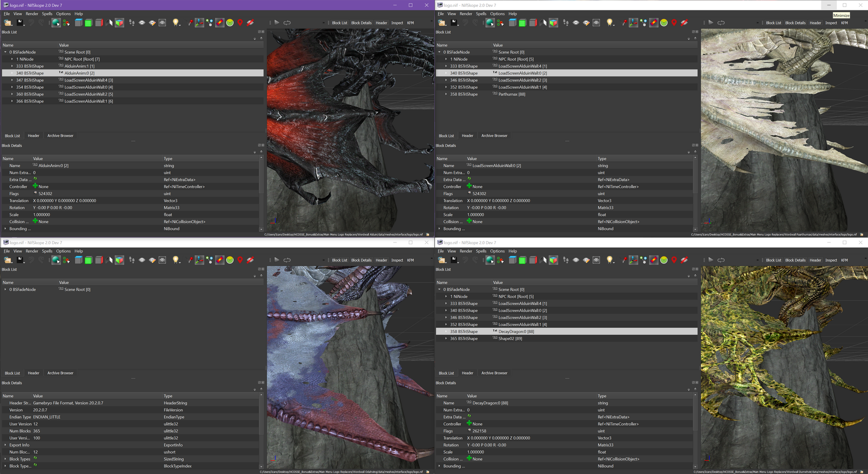Switch to Archive Browser tab under AlduinAnim list
Viewport: 868px width, 474px height.
tap(60, 136)
